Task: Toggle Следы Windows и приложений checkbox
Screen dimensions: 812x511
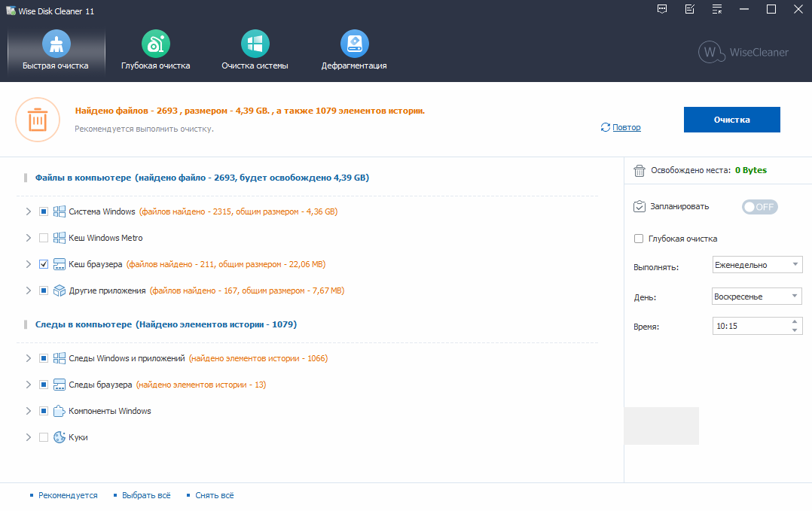Action: [44, 358]
